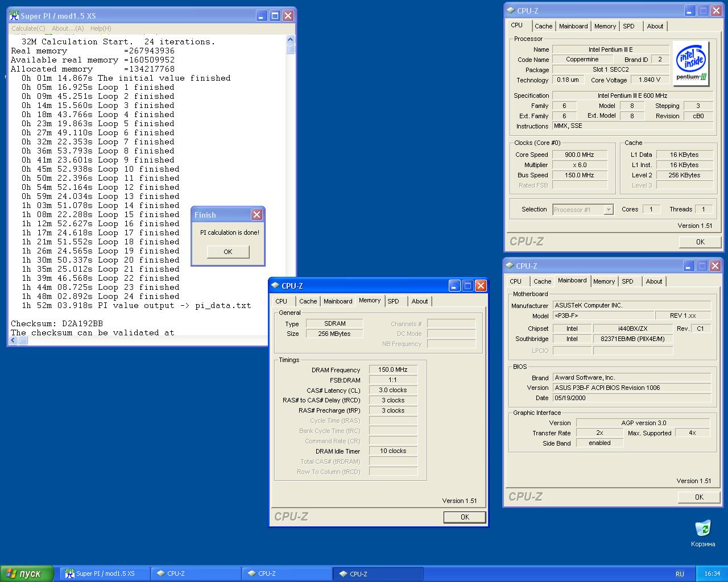Viewport: 728px width, 582px height.
Task: Click the Super PI title bar icon
Action: (x=14, y=15)
